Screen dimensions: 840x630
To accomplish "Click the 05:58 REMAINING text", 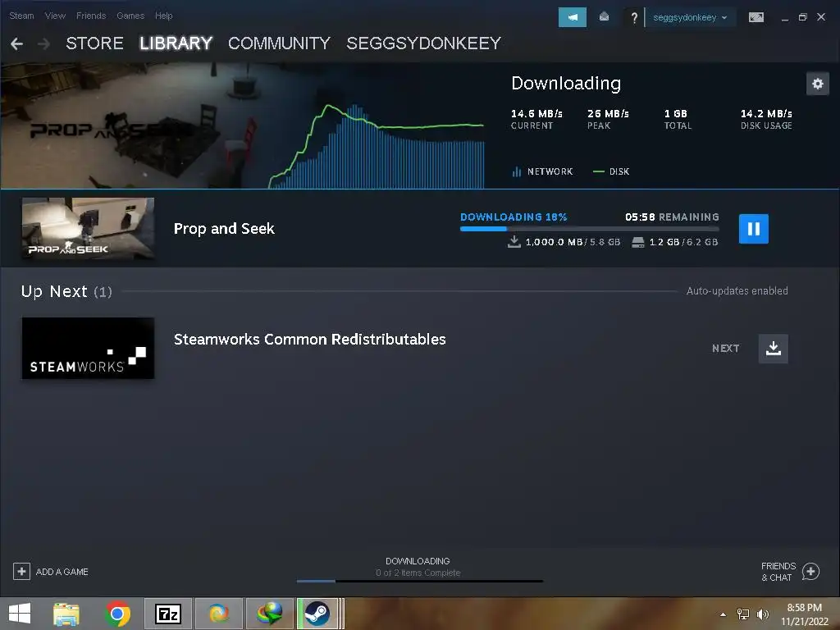I will [672, 217].
